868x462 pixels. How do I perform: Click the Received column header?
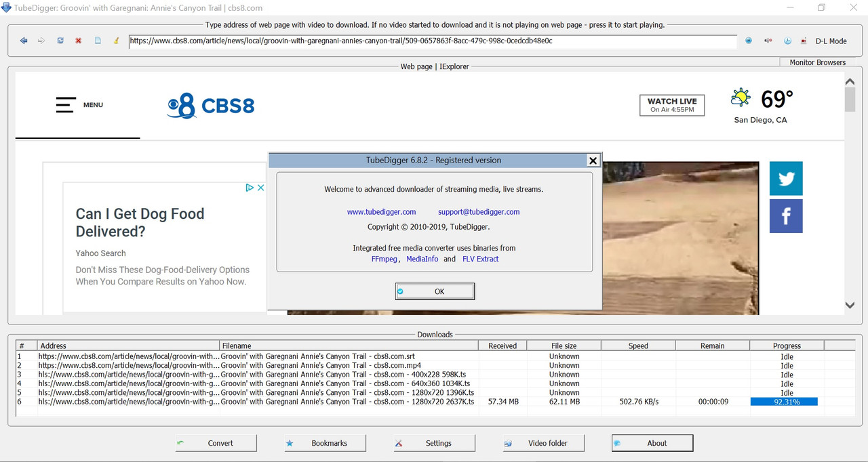(x=502, y=345)
